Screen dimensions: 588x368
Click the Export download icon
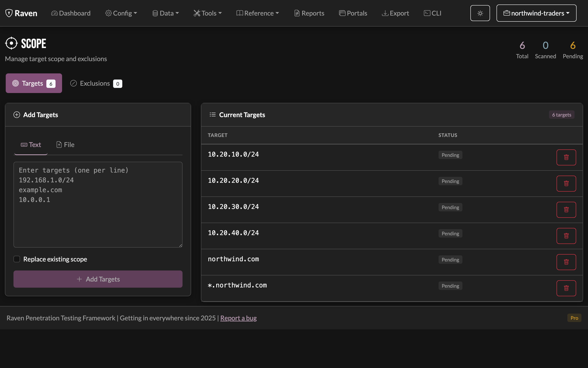click(385, 13)
